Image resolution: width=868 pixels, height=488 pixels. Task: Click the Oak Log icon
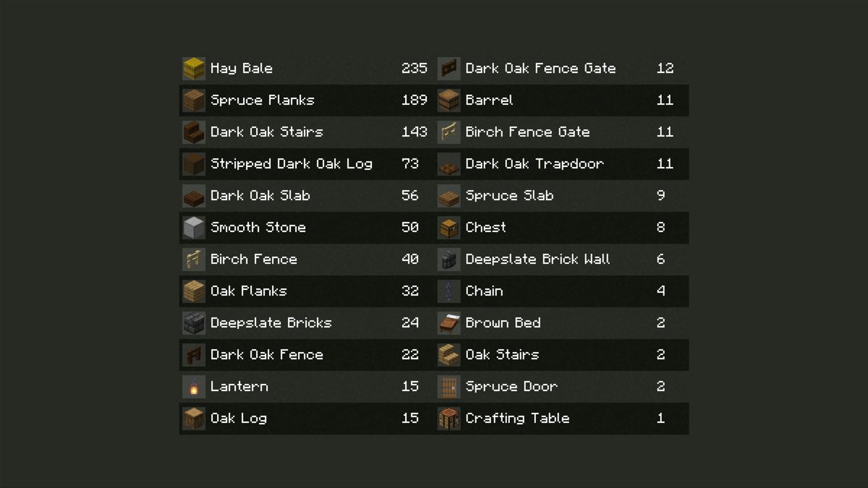(194, 419)
